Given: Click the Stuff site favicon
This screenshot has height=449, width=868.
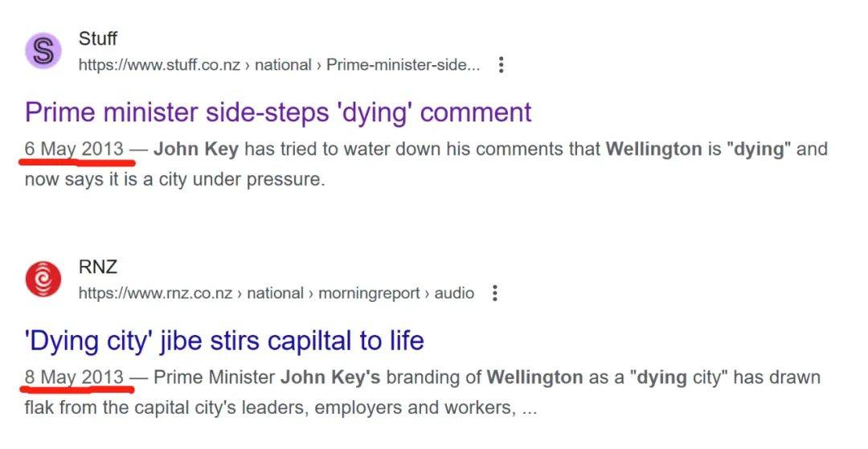Looking at the screenshot, I should [x=45, y=52].
